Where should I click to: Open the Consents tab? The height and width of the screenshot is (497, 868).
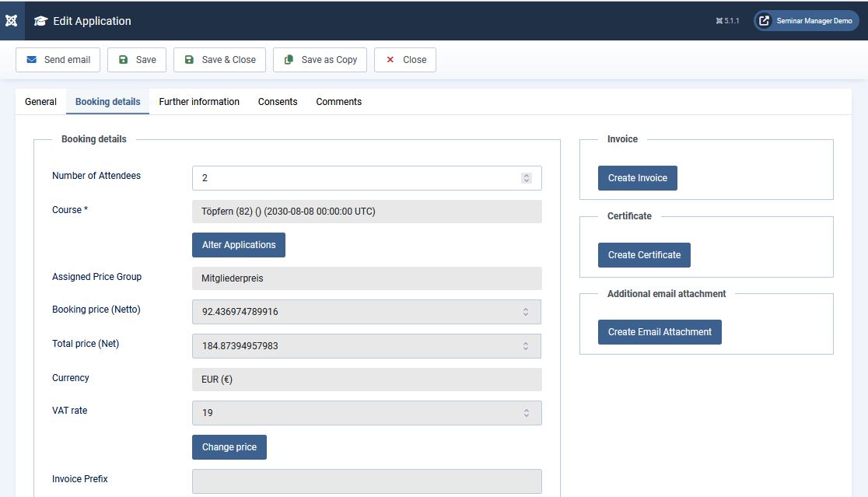click(x=278, y=102)
